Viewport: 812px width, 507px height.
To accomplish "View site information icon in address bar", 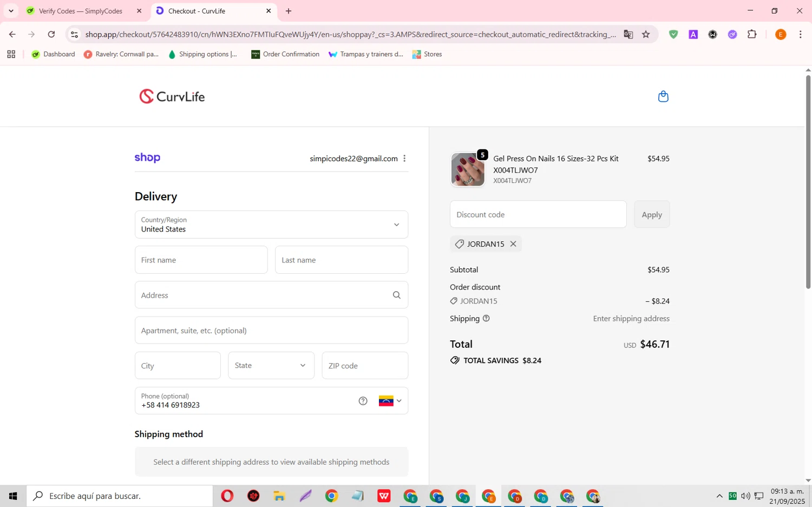I will (x=75, y=34).
